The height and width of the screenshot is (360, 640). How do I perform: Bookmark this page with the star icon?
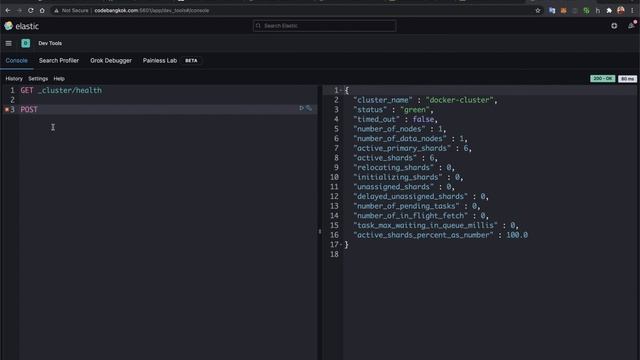coord(538,11)
